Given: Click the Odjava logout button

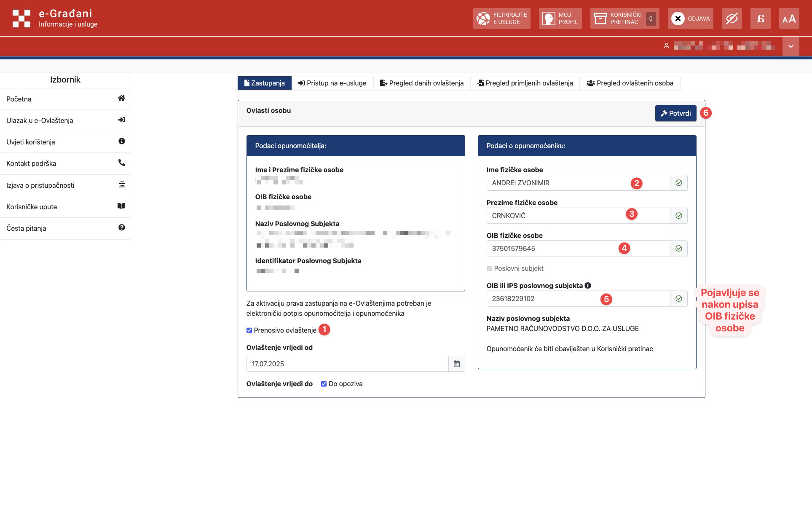Looking at the screenshot, I should tap(690, 19).
